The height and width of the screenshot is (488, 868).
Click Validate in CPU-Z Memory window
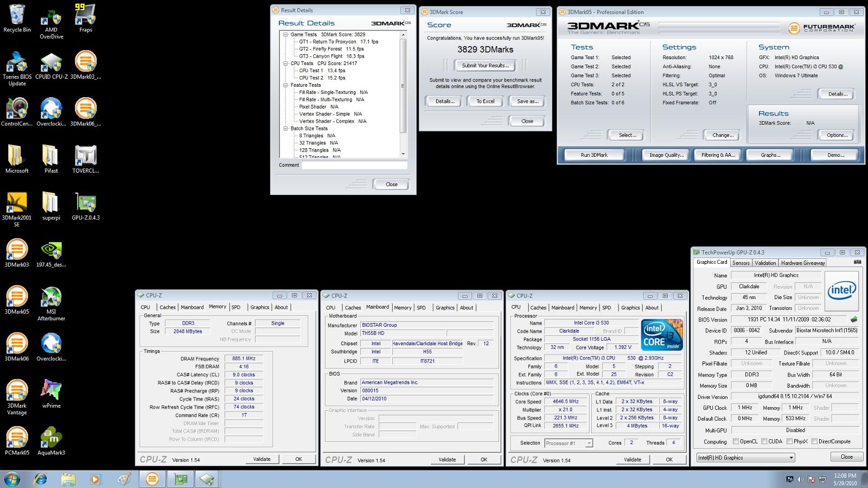pos(261,459)
